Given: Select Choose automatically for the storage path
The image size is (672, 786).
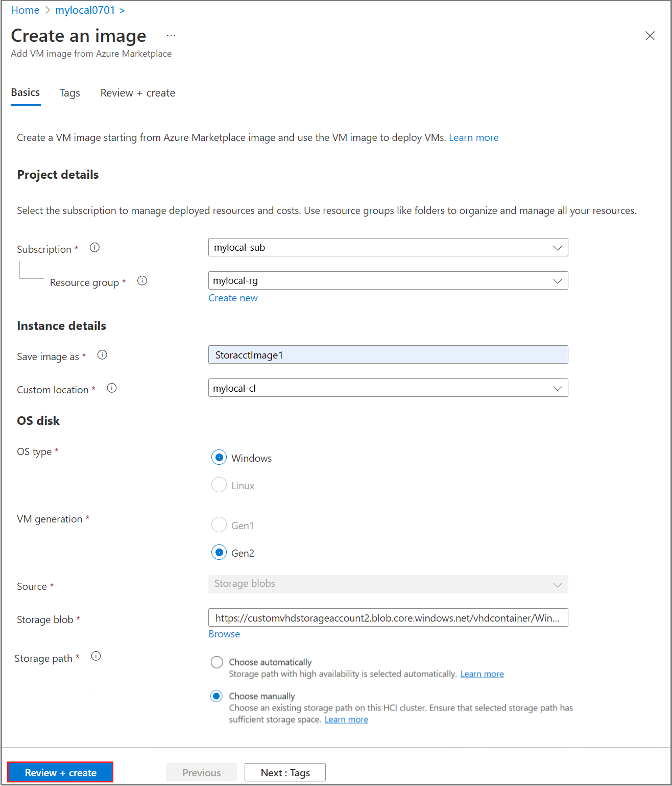Looking at the screenshot, I should (x=217, y=662).
